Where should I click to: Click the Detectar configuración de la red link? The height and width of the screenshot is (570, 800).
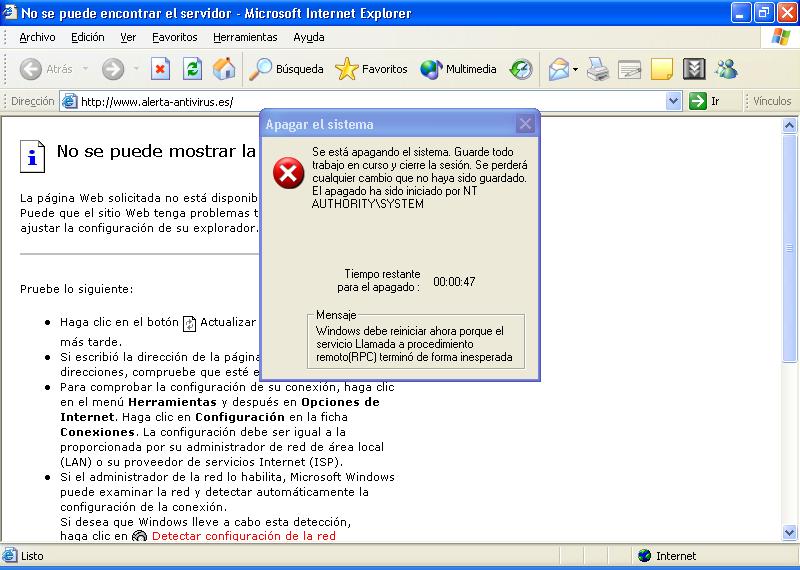click(x=243, y=536)
